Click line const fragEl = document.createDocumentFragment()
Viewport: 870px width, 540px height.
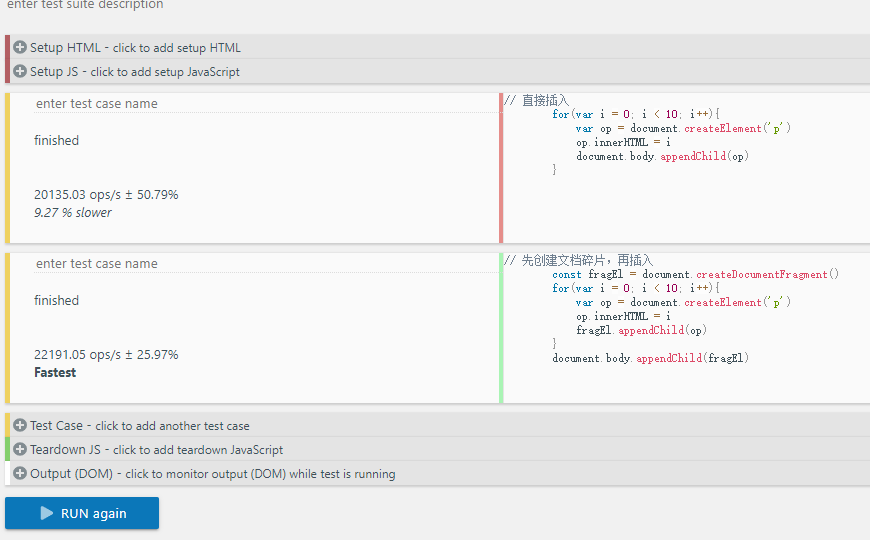coord(695,274)
